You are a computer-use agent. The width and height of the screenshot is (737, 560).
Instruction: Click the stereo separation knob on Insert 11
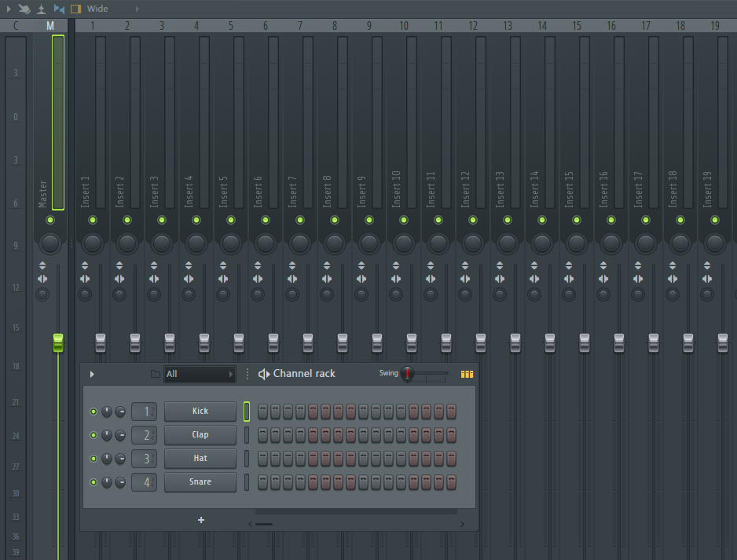click(x=430, y=295)
